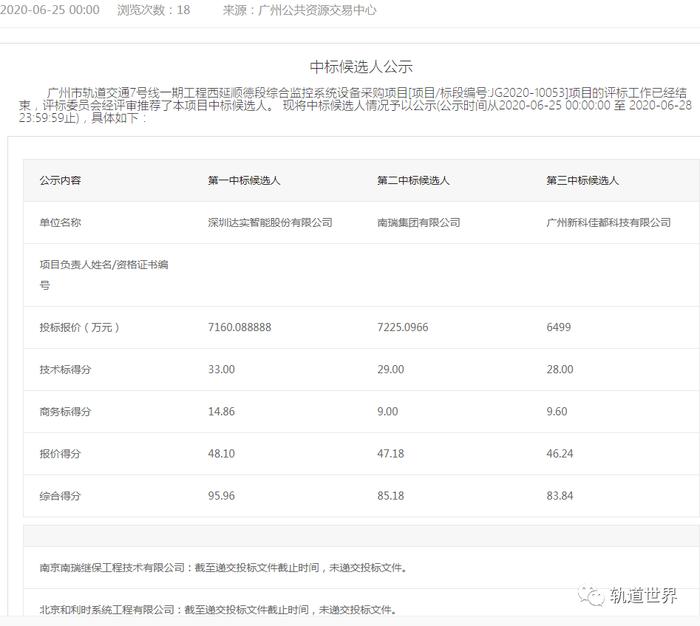Click commercial score 9.00
Viewport: 700px width, 626px height.
(388, 411)
